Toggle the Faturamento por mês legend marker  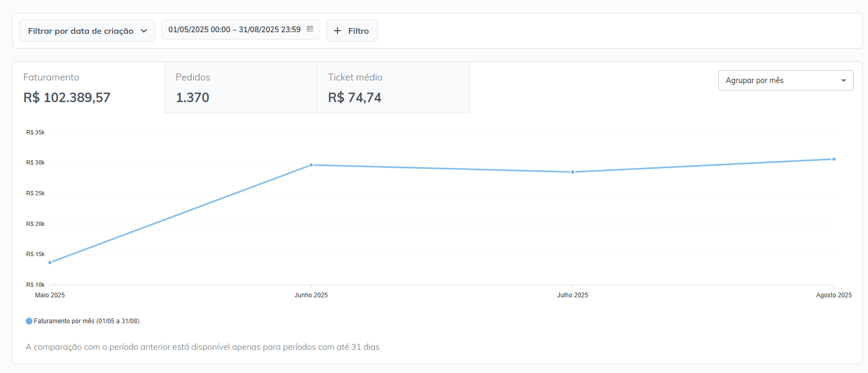[x=29, y=321]
